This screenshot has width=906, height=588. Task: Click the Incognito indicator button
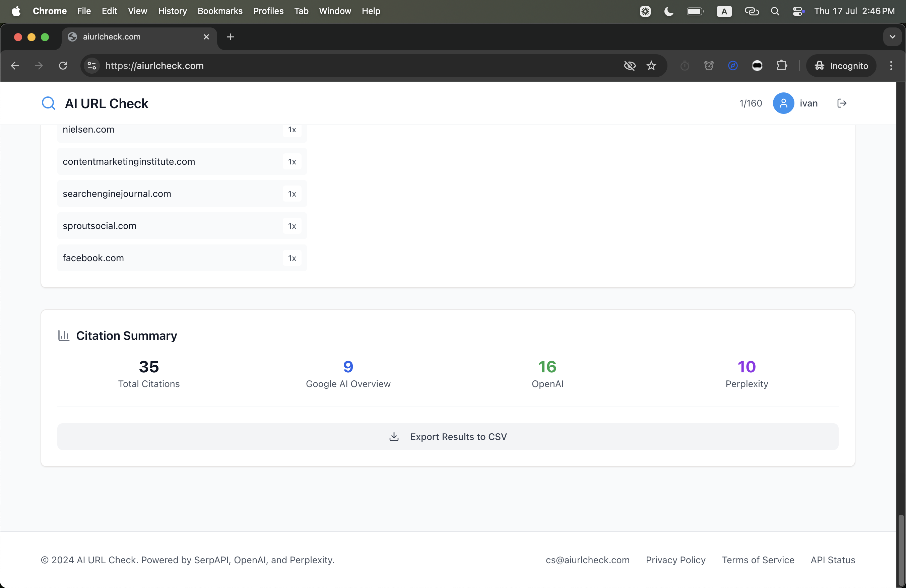[x=841, y=66]
